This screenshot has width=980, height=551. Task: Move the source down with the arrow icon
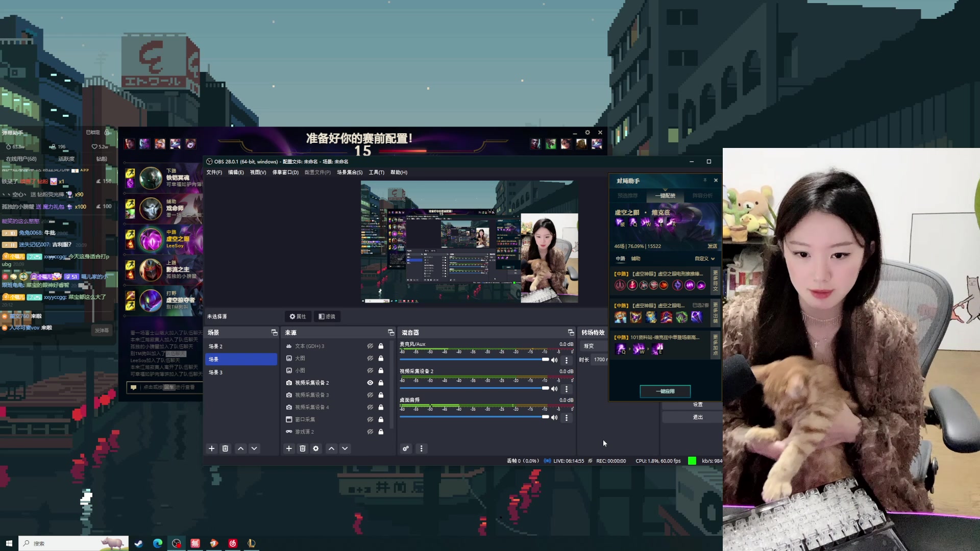coord(345,448)
